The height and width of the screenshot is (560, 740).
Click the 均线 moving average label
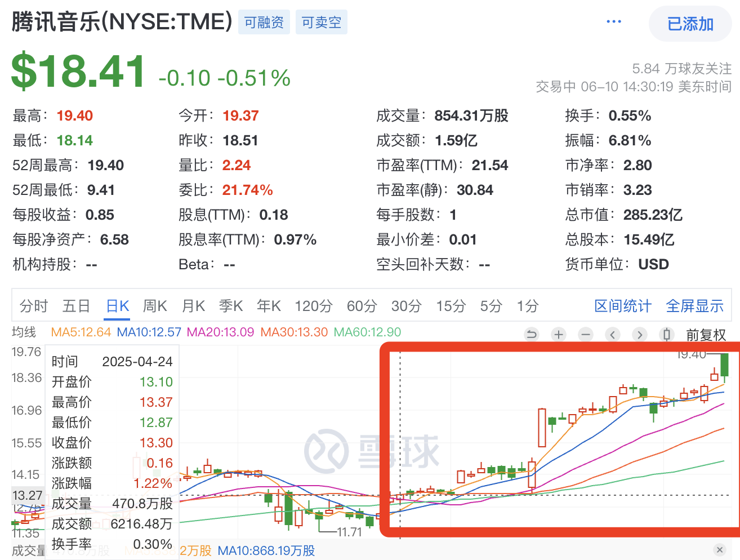point(24,332)
